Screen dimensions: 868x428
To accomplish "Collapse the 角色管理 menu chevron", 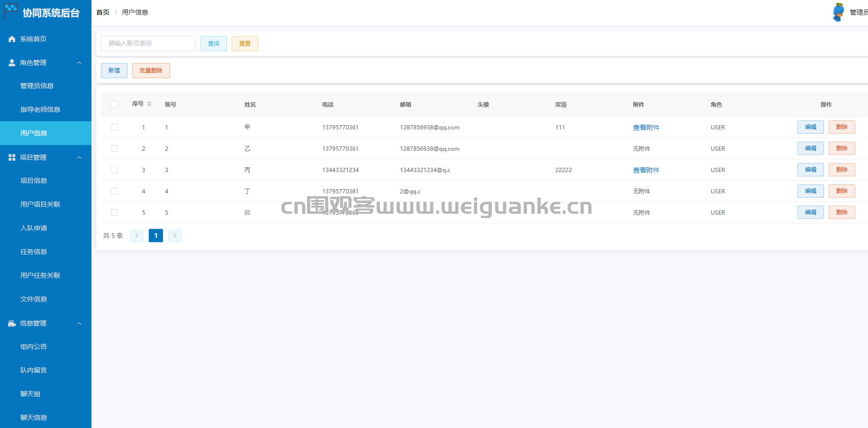I will 79,63.
